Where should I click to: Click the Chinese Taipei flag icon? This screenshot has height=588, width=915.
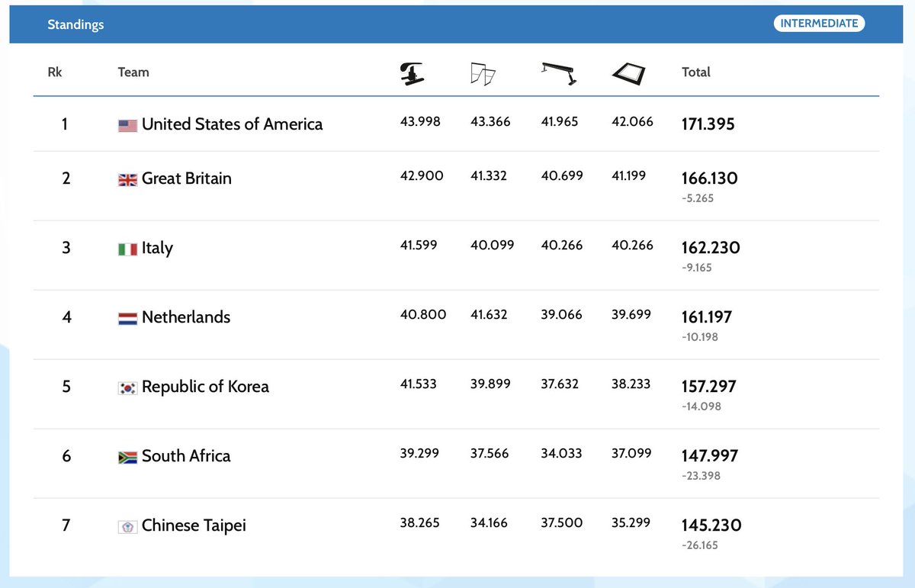pyautogui.click(x=127, y=525)
